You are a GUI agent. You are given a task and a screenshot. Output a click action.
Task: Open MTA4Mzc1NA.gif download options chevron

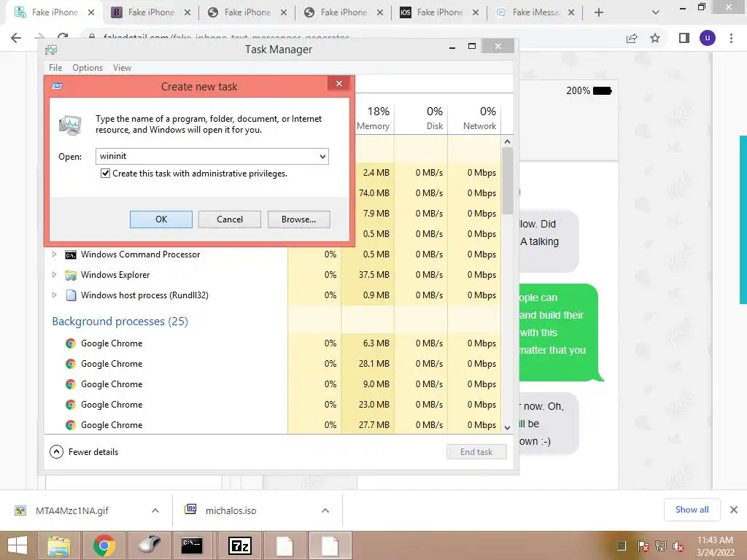(155, 510)
